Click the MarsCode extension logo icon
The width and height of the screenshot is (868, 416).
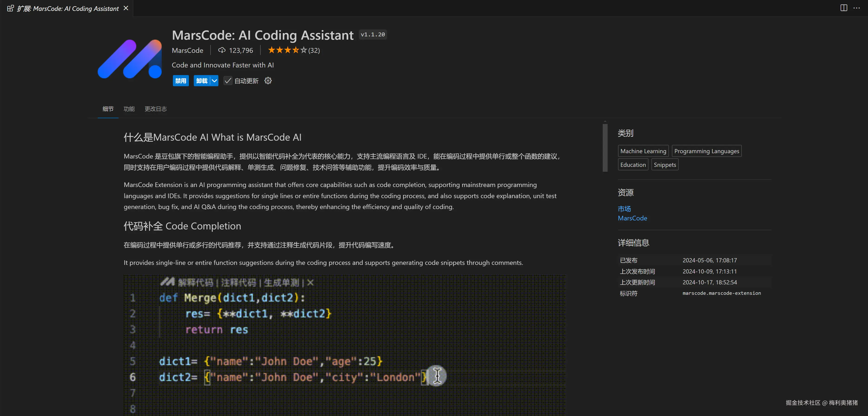pyautogui.click(x=130, y=59)
